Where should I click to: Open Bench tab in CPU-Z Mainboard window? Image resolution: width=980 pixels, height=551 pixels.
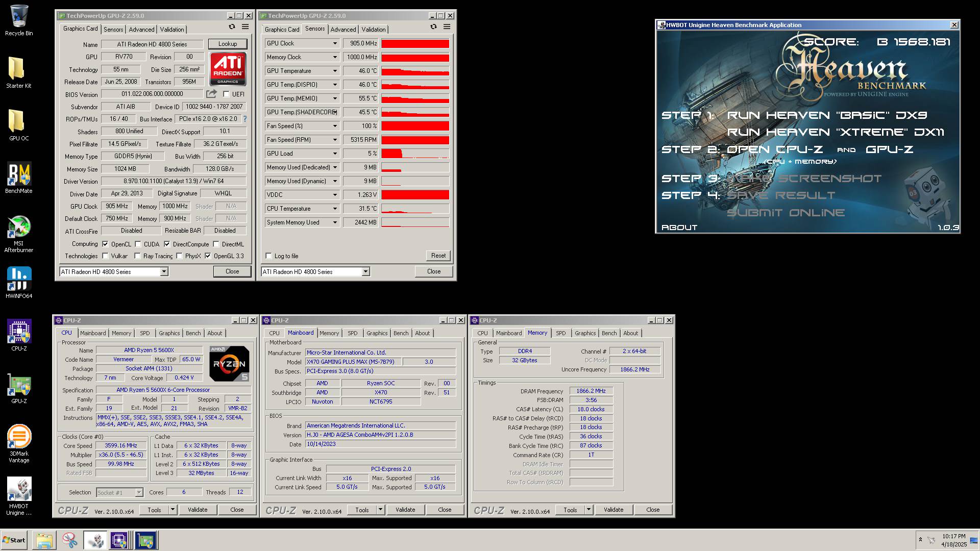[x=401, y=333]
